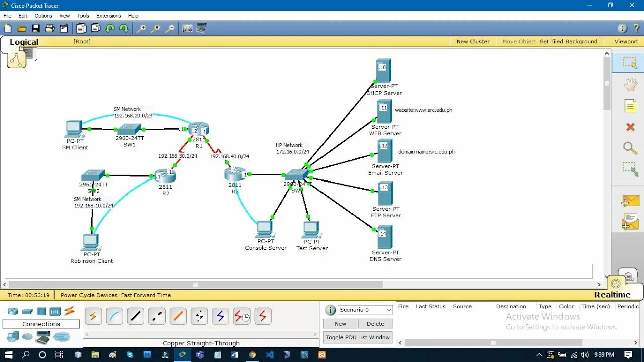Click Fast Forward Time
644x362 pixels.
[x=146, y=295]
